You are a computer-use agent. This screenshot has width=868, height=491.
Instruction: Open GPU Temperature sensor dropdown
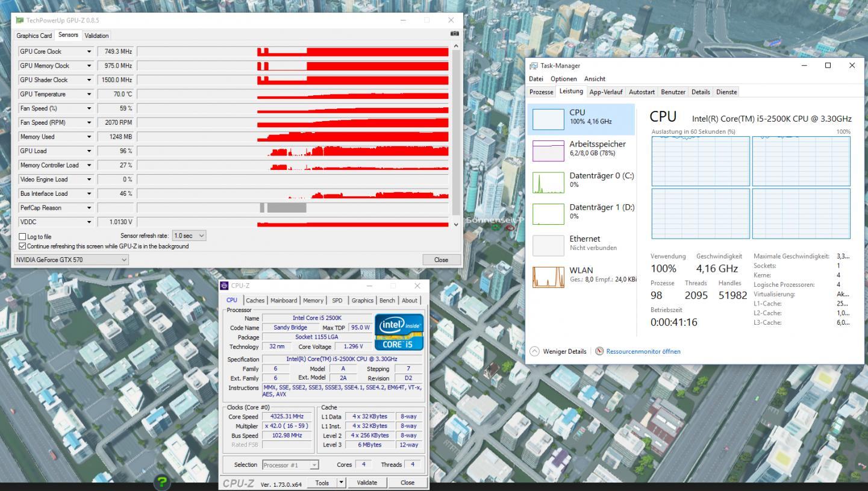89,94
